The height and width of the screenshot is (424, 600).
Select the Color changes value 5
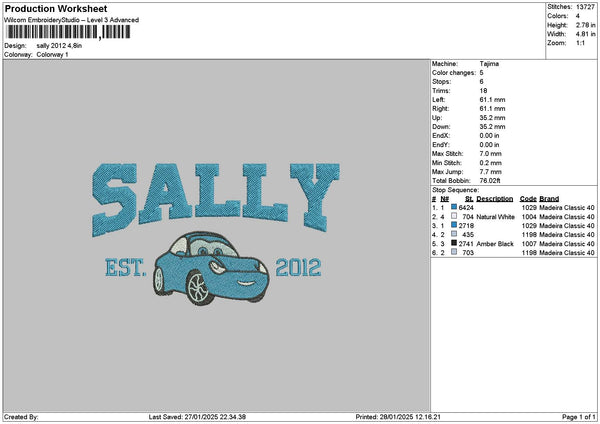481,73
